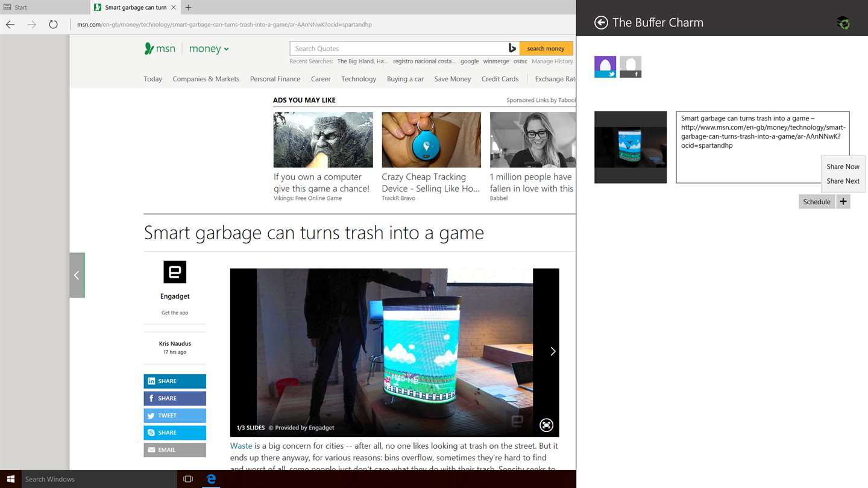
Task: Choose Share Now from popup menu
Action: point(843,166)
